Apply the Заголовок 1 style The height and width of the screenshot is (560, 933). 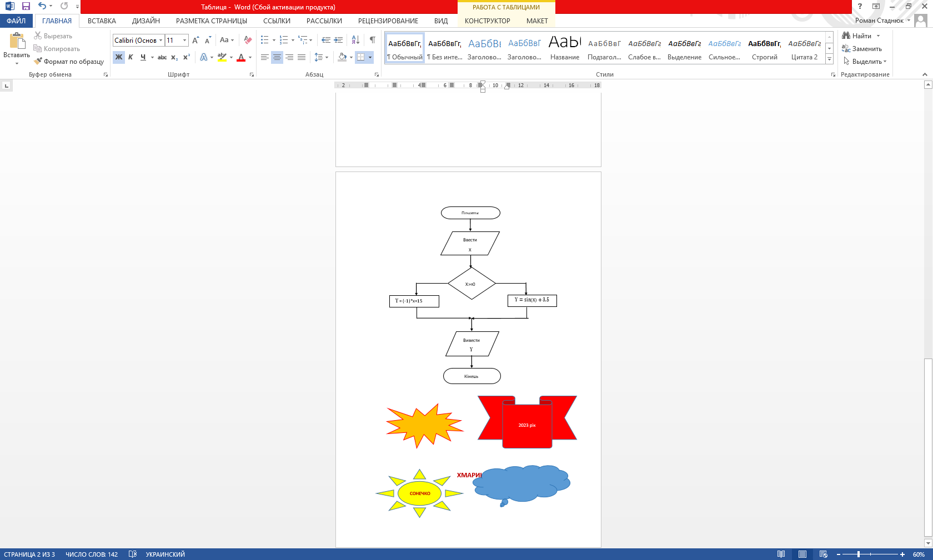click(x=484, y=49)
